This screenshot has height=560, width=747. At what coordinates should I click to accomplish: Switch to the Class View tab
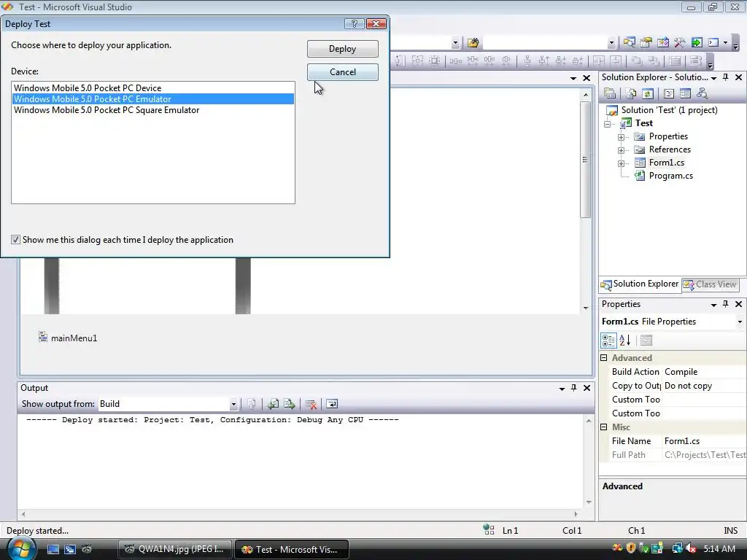(709, 284)
